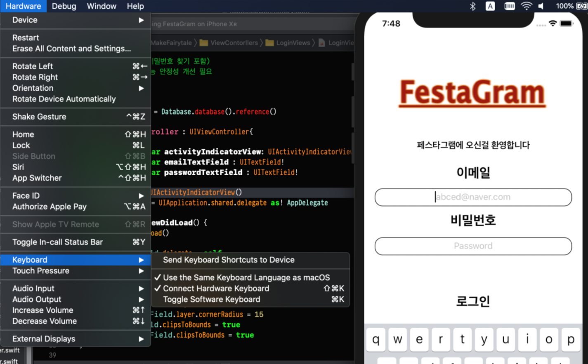Toggle In-call Status Bar
This screenshot has width=588, height=364.
click(76, 242)
